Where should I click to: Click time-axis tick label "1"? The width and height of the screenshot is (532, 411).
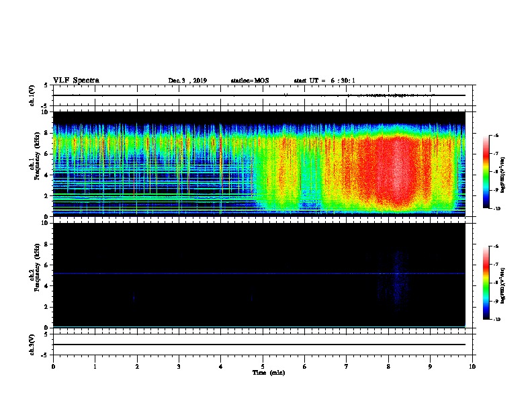95,367
